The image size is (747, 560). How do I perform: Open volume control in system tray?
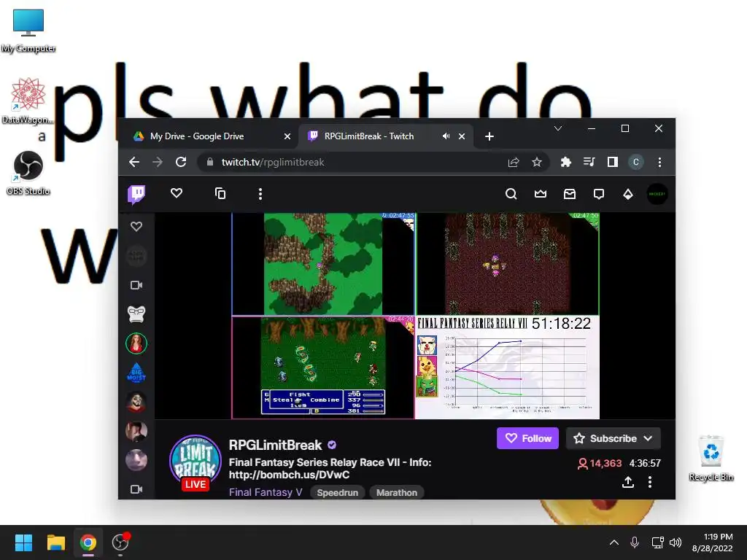click(x=676, y=542)
